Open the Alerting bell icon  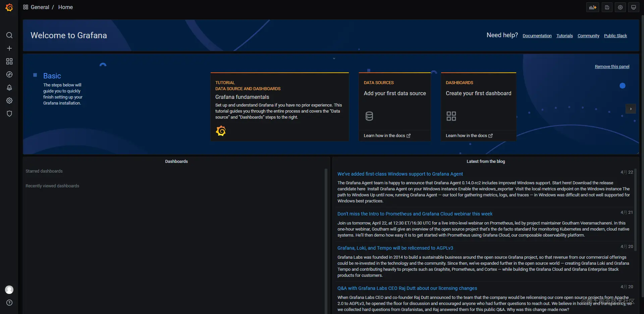pos(9,87)
